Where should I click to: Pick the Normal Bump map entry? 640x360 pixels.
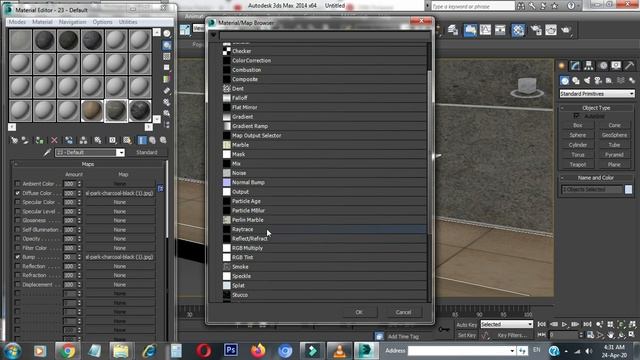click(x=324, y=182)
